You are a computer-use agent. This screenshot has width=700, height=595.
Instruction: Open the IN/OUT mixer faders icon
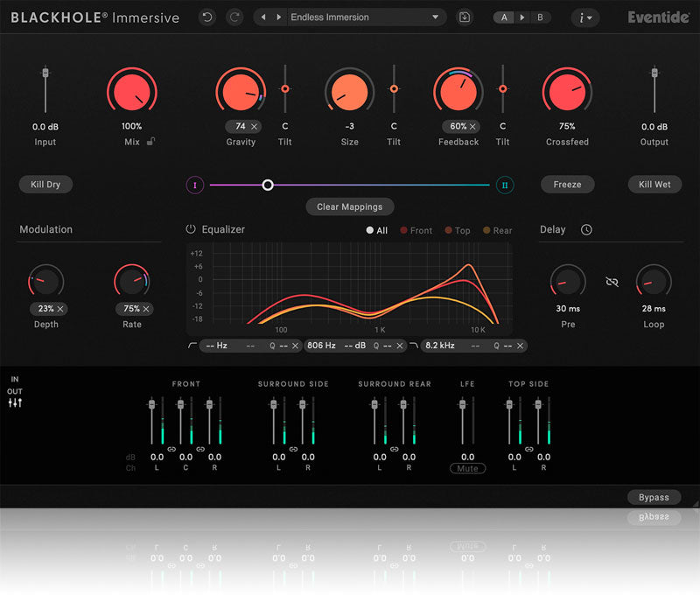[x=15, y=402]
